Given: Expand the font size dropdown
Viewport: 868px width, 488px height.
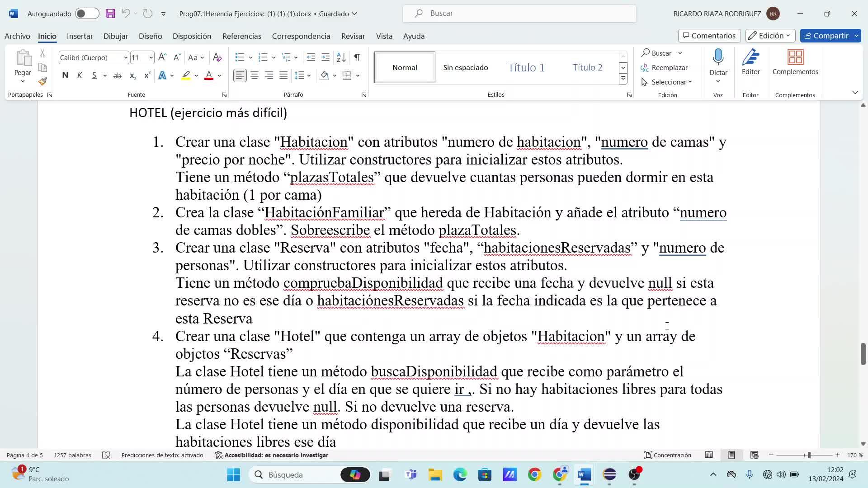Looking at the screenshot, I should [x=151, y=57].
